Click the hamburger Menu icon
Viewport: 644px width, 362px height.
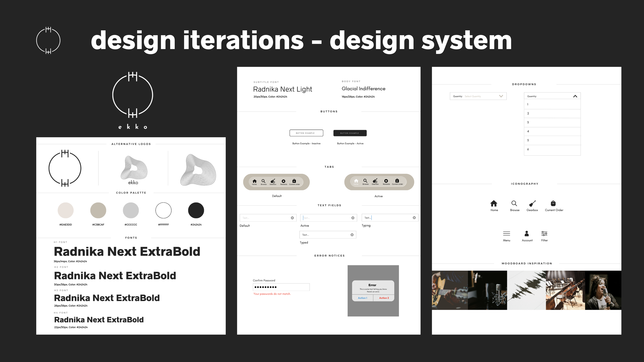[506, 234]
